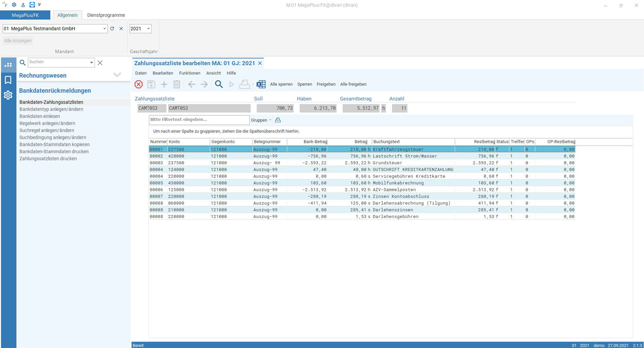
Task: Open Bankdaten-Stammdaten kopieren
Action: tap(54, 145)
